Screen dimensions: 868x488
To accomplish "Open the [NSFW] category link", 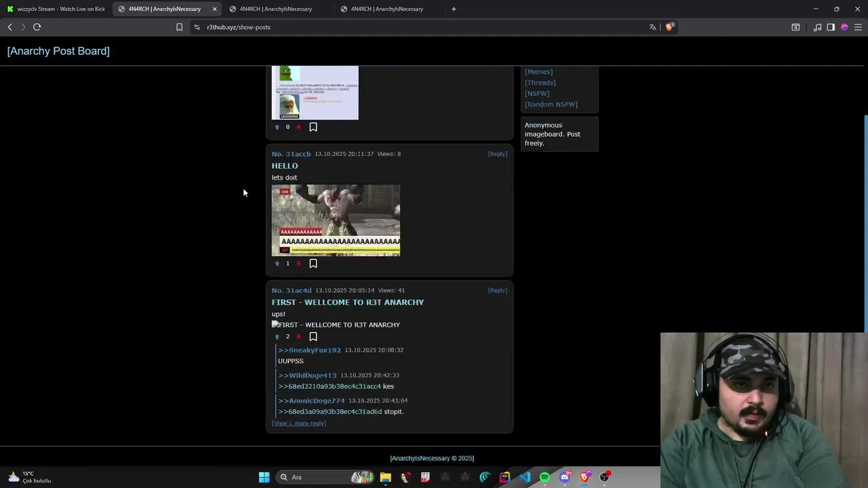I will coord(537,94).
